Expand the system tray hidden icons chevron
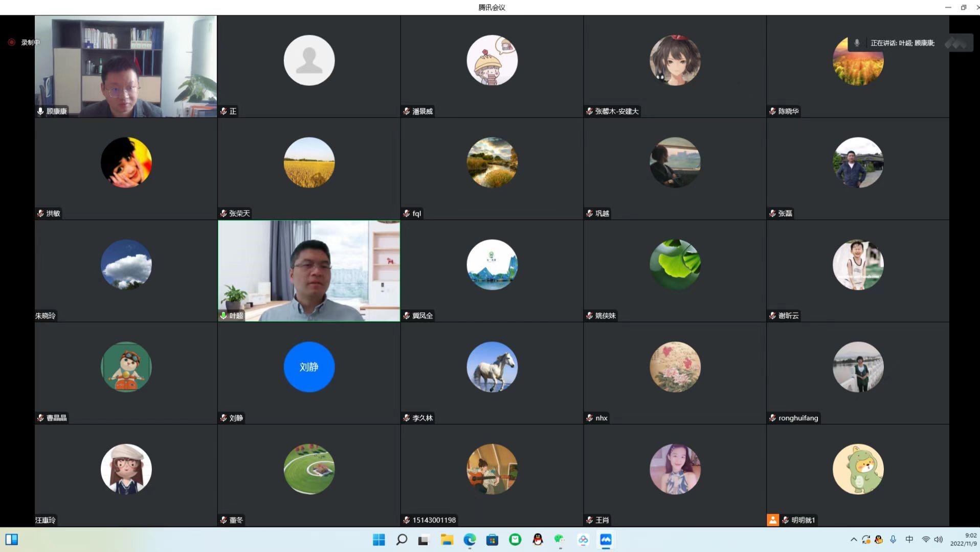Screen dimensions: 980x552 854,540
